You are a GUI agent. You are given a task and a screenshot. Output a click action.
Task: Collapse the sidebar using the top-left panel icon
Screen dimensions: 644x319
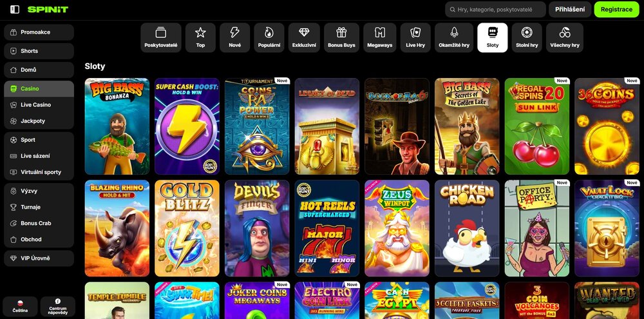[15, 10]
